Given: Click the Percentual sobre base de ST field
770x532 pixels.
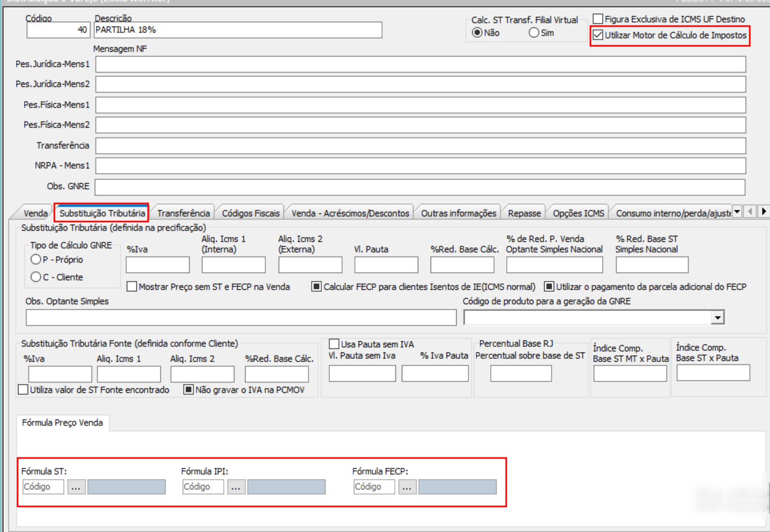Looking at the screenshot, I should coord(521,374).
